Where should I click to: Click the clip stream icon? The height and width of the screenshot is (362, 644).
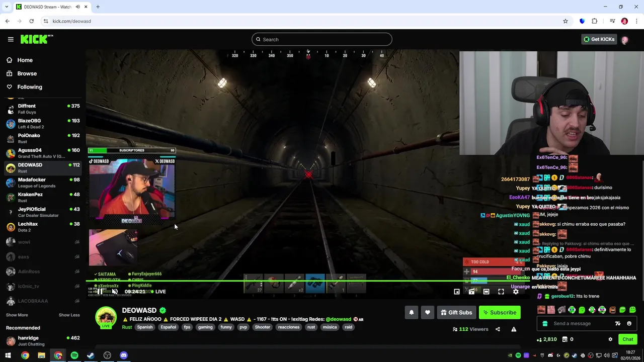(x=471, y=292)
